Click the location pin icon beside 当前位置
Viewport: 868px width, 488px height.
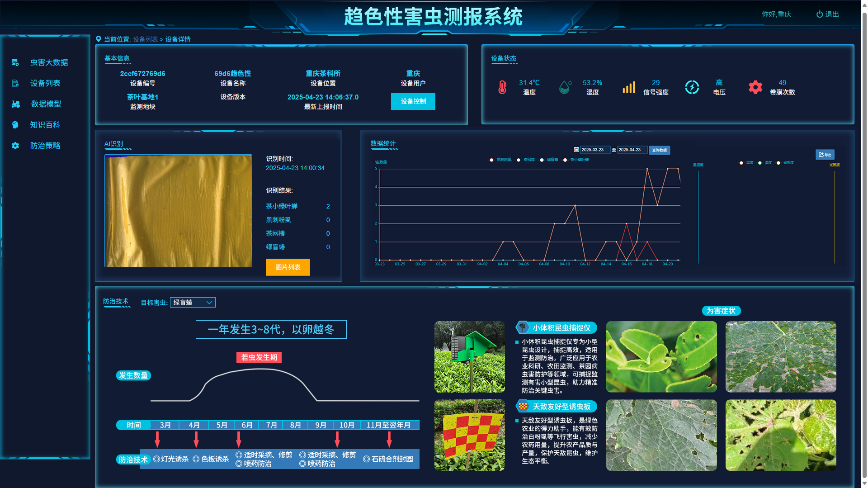tap(99, 39)
